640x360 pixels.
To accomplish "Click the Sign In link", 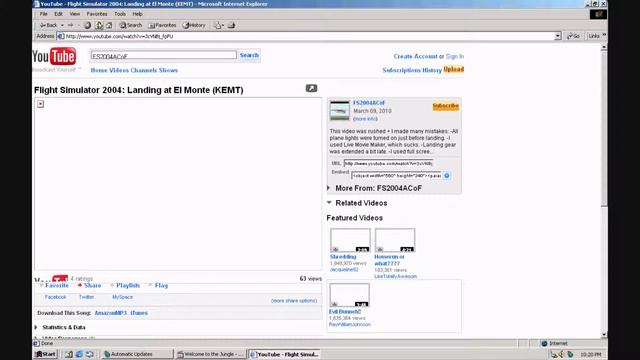I will [x=455, y=56].
